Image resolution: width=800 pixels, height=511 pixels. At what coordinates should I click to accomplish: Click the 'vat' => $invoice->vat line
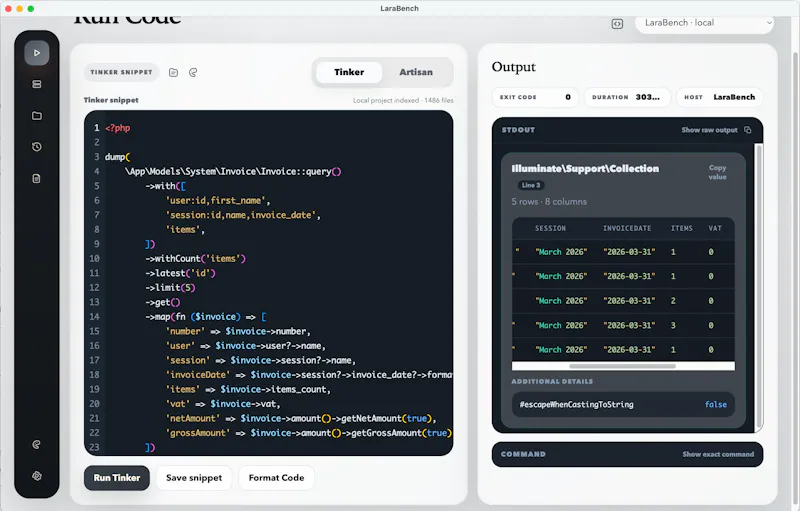(x=223, y=403)
